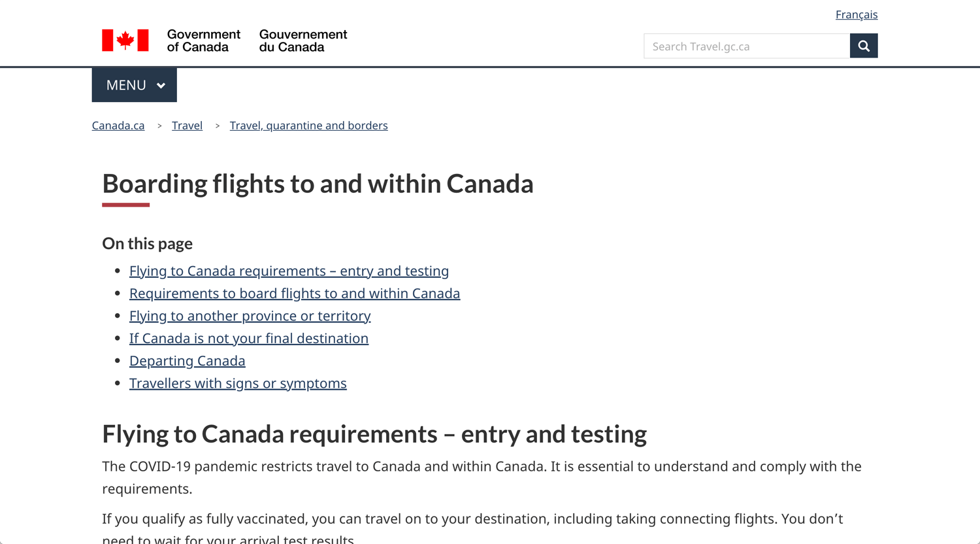Go to the Canada.ca breadcrumb

(118, 126)
